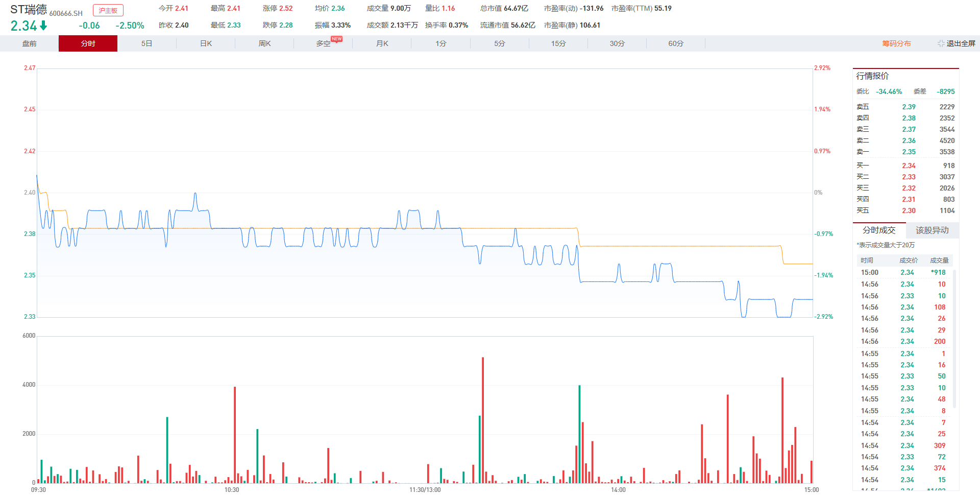The height and width of the screenshot is (495, 980).
Task: Click the 涨停 2.52 value
Action: [x=286, y=8]
